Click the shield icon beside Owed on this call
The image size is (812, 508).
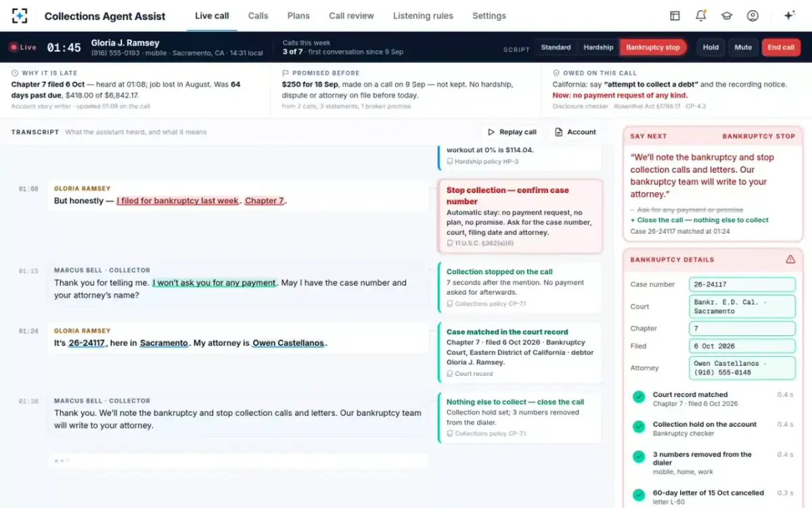[x=556, y=72]
